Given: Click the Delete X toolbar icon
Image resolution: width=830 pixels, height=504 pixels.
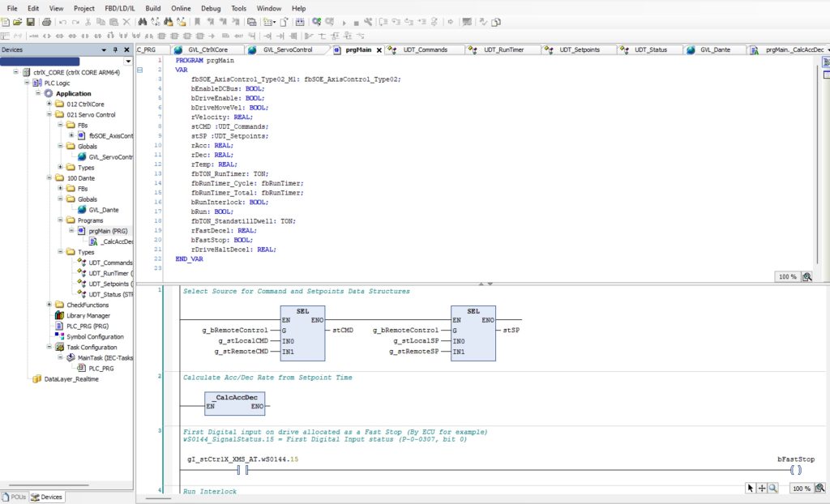Looking at the screenshot, I should 126,22.
